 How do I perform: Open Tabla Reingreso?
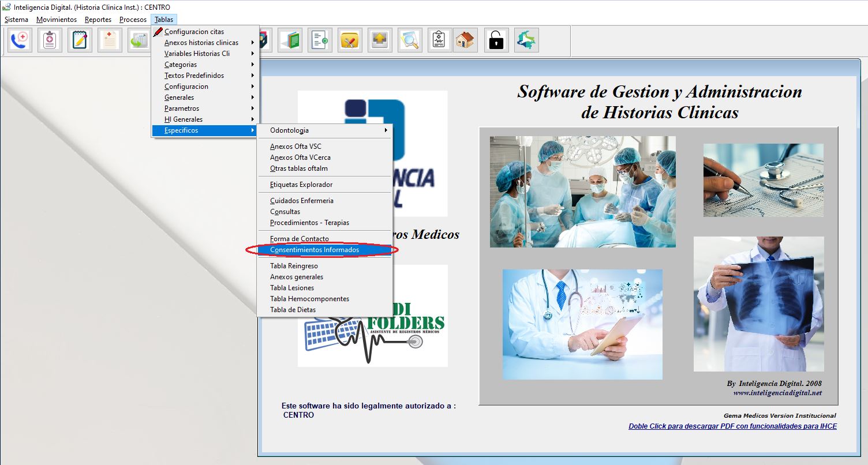(325, 266)
